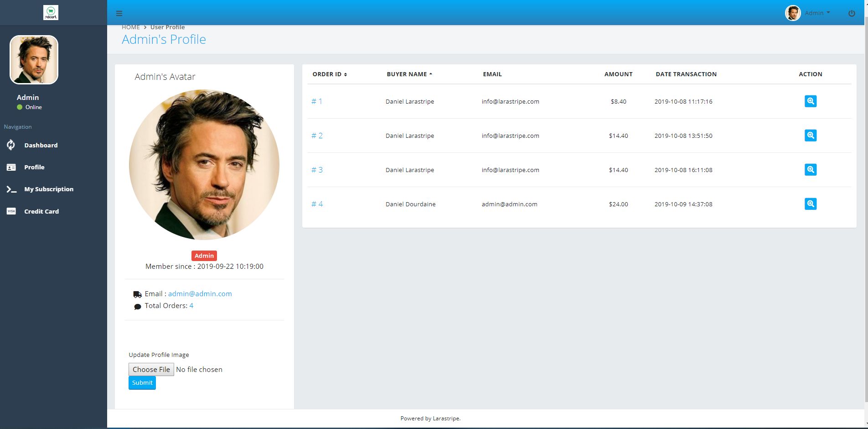Click the Profile ID card icon
This screenshot has width=868, height=429.
11,167
